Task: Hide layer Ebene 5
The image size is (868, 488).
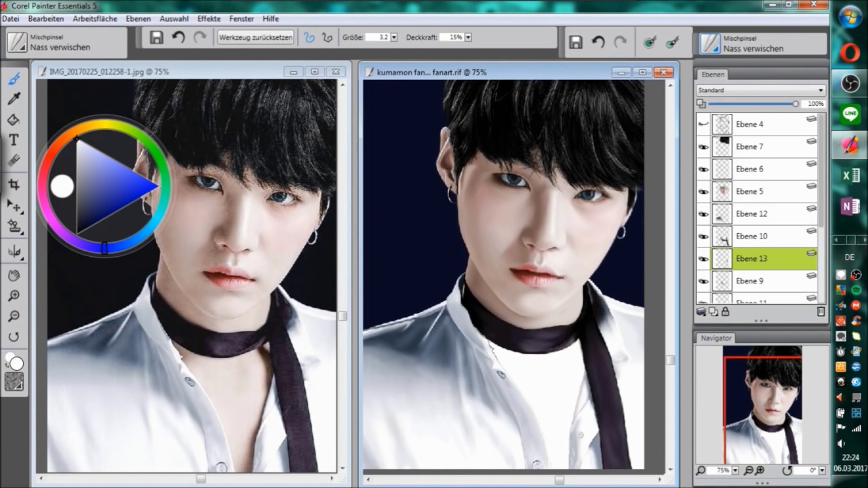Action: coord(703,191)
